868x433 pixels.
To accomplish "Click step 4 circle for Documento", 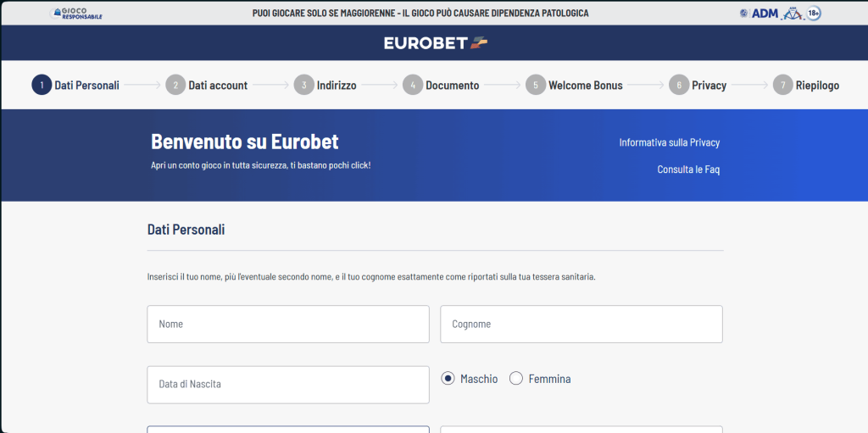I will 413,86.
